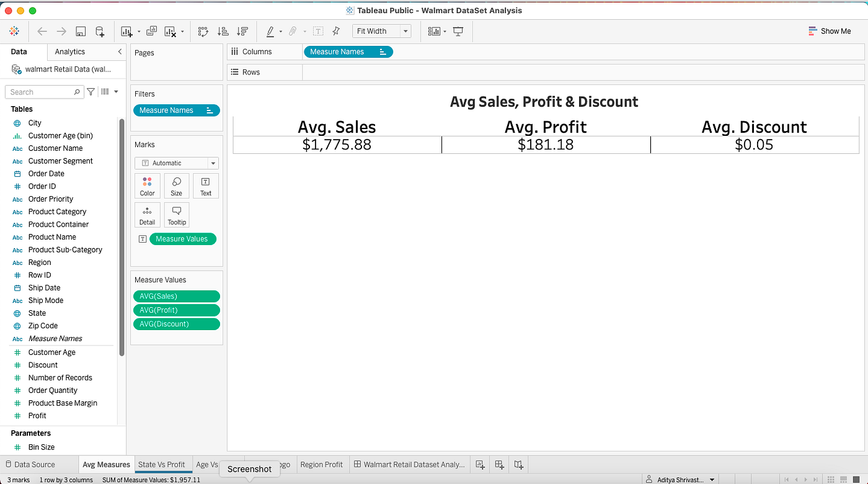Create a new worksheet from the toolbar
Image resolution: width=868 pixels, height=484 pixels.
coord(127,31)
